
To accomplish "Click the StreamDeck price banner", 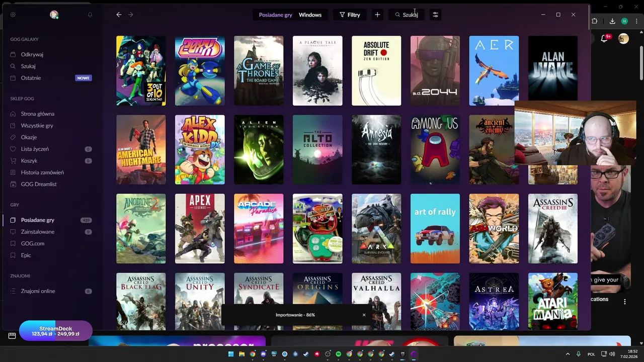I will 56,331.
